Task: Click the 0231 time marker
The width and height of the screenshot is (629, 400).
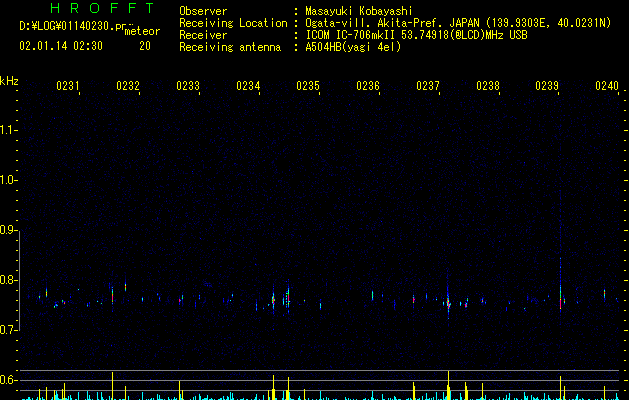Action: 68,85
